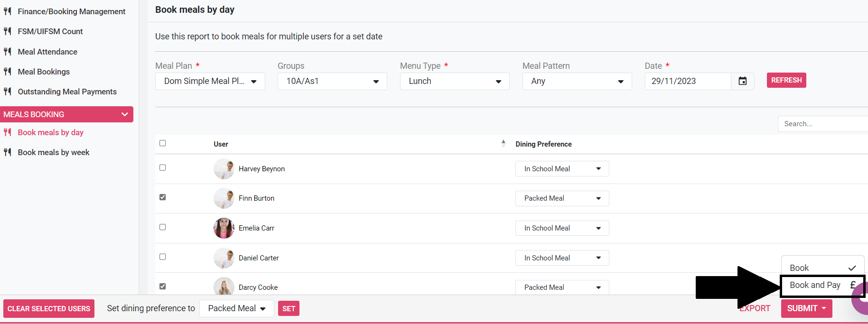Click Emelia Carr's profile photo

tap(224, 228)
